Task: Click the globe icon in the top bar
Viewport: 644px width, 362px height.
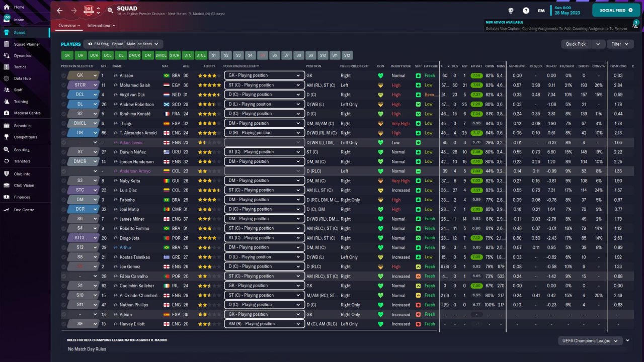Action: tap(512, 11)
